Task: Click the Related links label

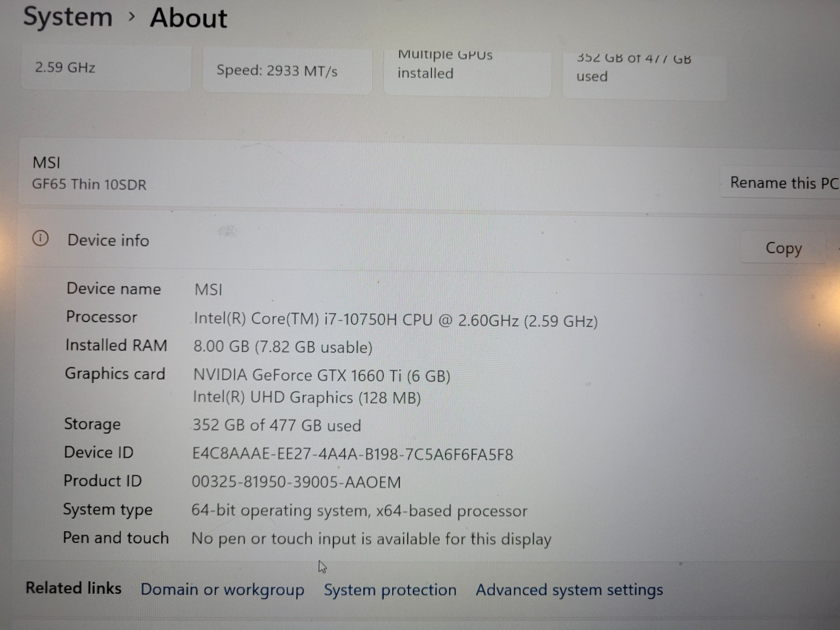Action: (73, 588)
